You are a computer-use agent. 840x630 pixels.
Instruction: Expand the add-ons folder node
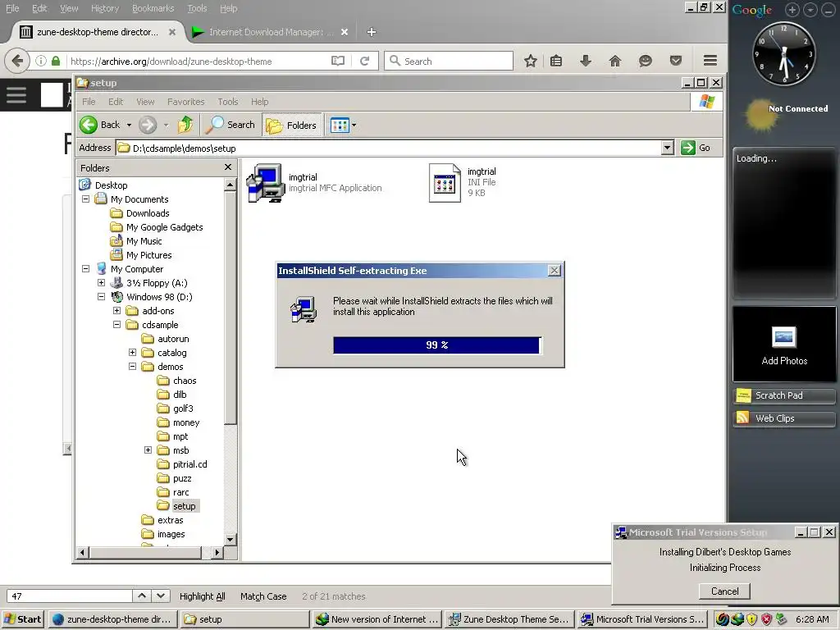coord(116,310)
